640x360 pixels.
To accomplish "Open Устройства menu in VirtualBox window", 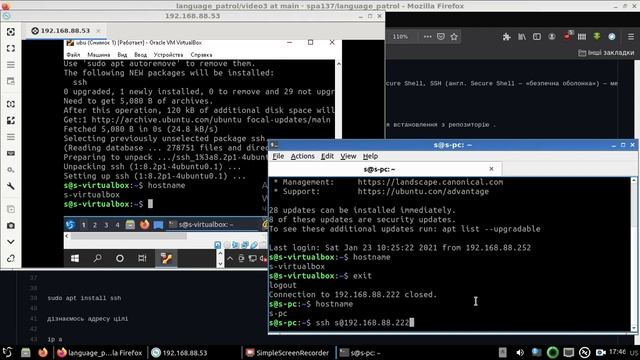I will point(168,55).
